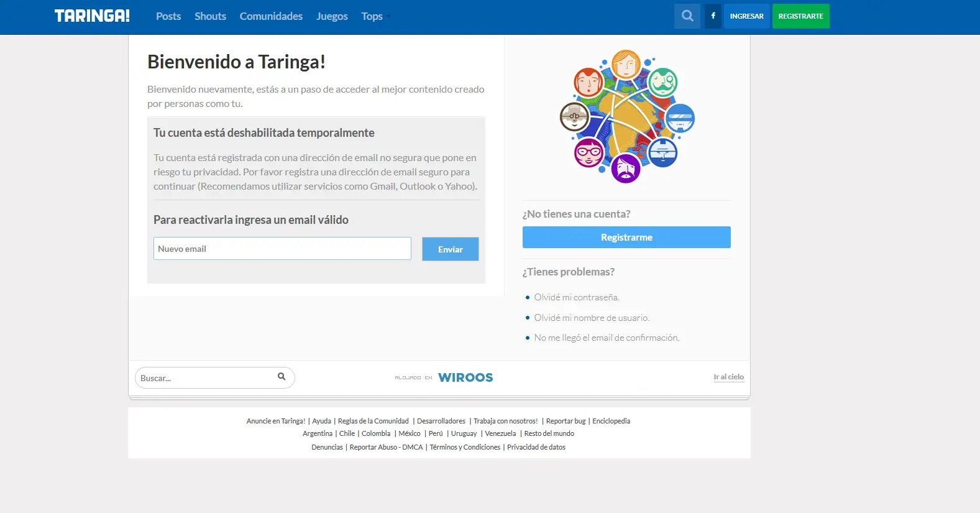Viewport: 980px width, 513px height.
Task: Click the 'Bienvenido a Taringa!' heading
Action: tap(236, 62)
